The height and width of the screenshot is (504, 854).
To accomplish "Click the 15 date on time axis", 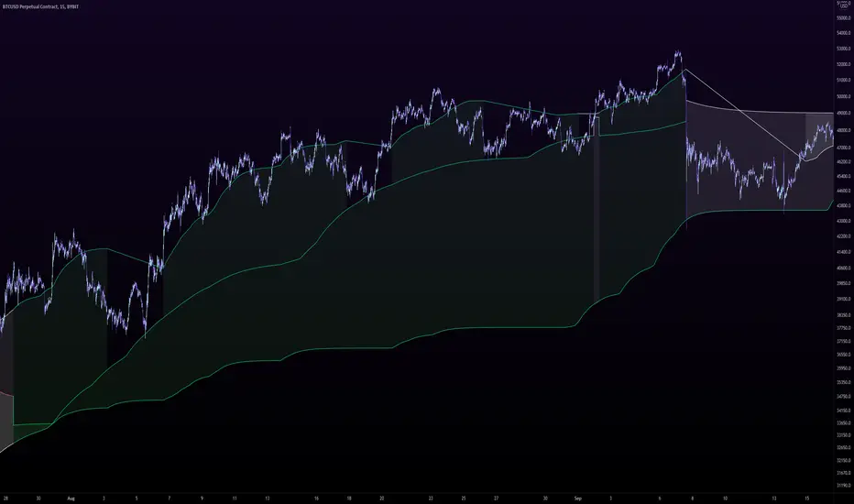I will pyautogui.click(x=807, y=498).
